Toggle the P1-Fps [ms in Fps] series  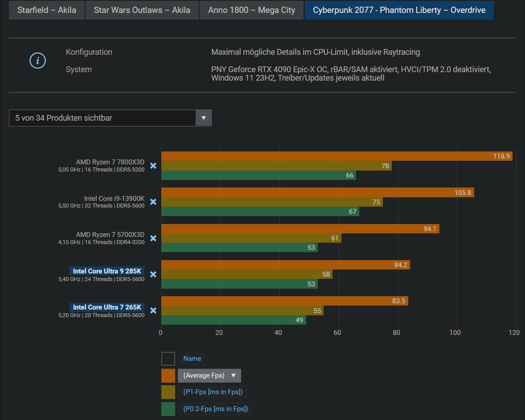coord(213,392)
